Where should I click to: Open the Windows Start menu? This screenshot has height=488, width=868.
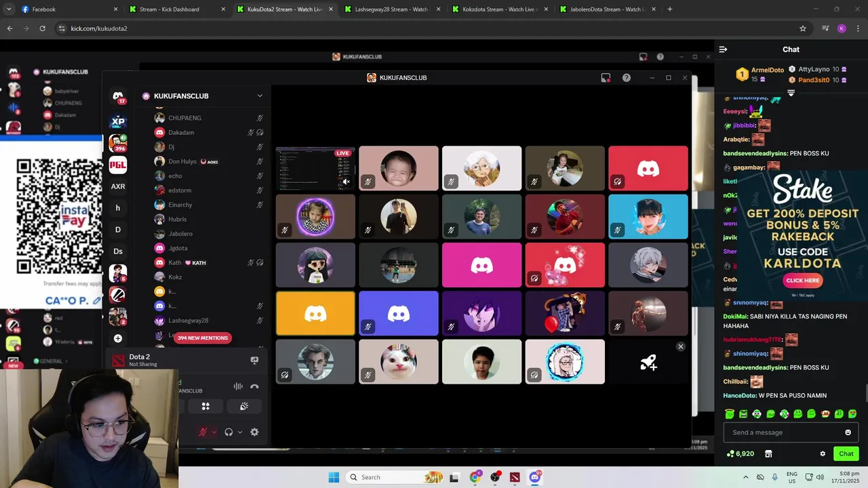[x=334, y=477]
